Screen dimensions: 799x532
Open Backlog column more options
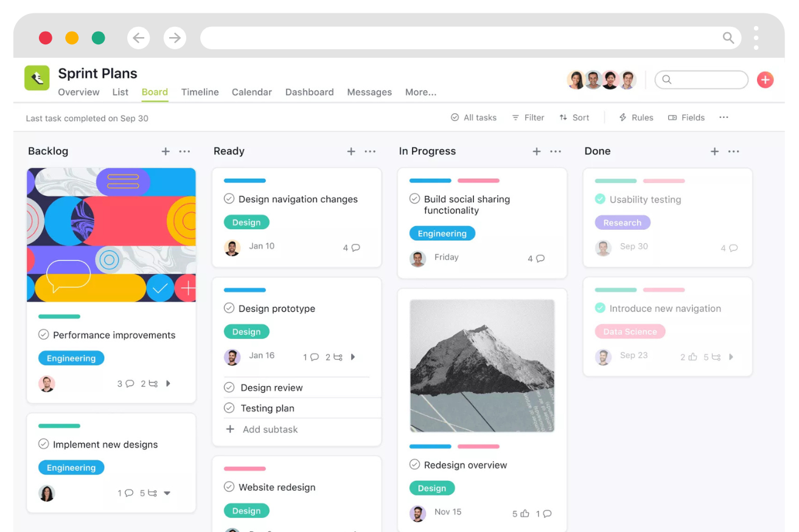point(185,151)
